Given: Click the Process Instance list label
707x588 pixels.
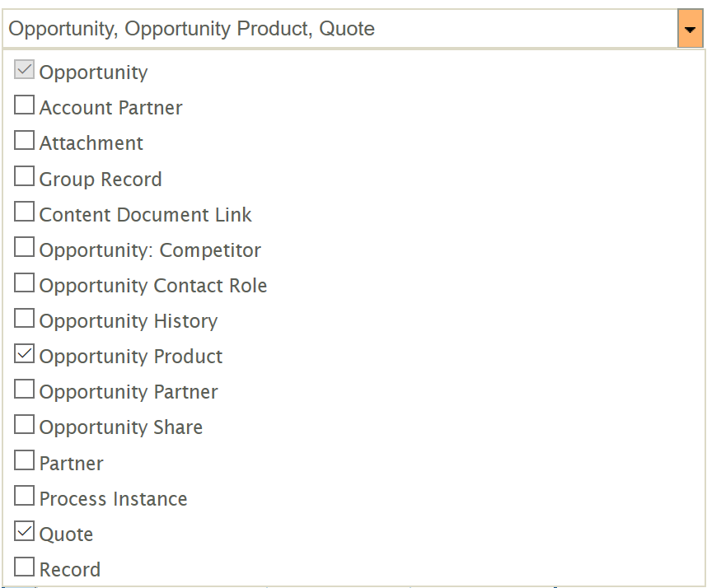Looking at the screenshot, I should click(x=113, y=499).
